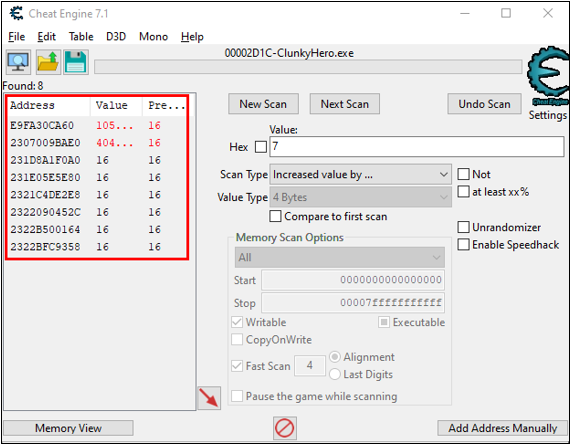The height and width of the screenshot is (445, 571).
Task: Select address E9FA30CA60 row
Action: 97,126
